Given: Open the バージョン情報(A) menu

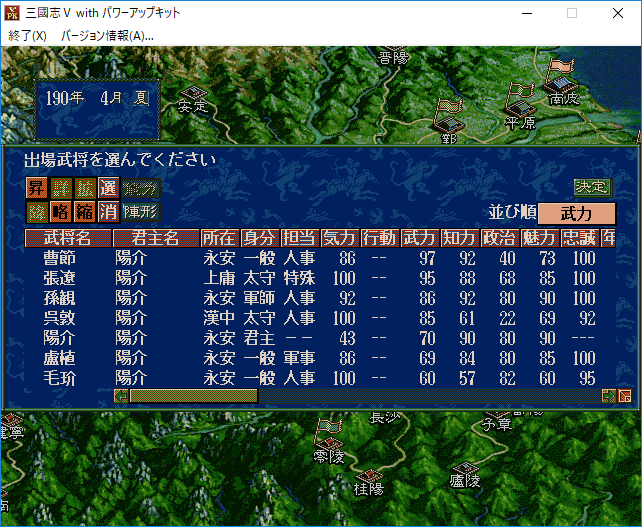Looking at the screenshot, I should [x=107, y=35].
